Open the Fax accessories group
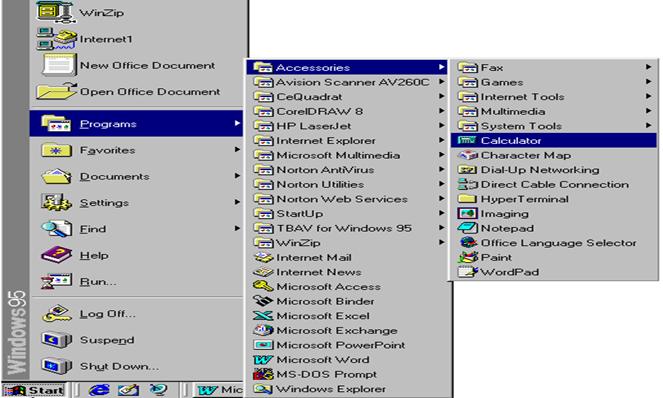The width and height of the screenshot is (663, 398). [554, 67]
